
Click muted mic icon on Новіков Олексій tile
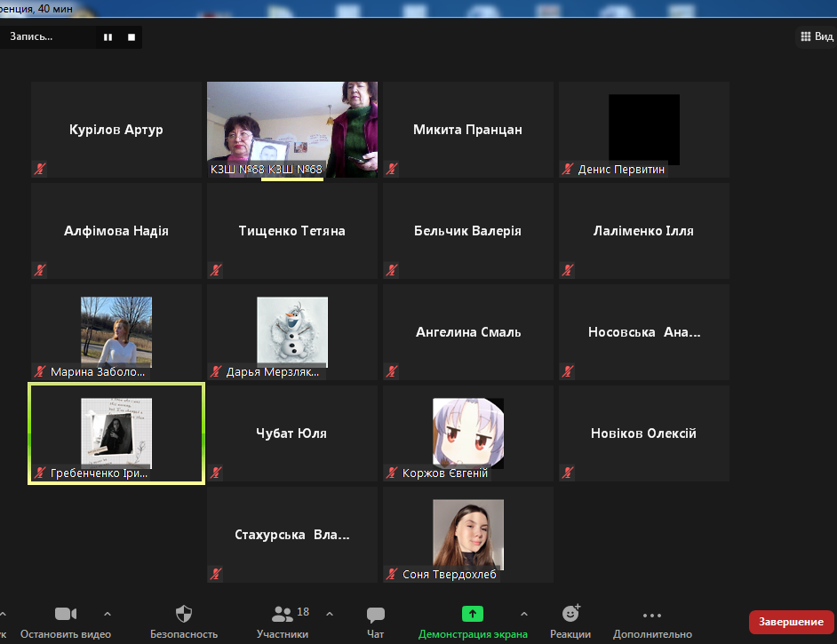(568, 473)
